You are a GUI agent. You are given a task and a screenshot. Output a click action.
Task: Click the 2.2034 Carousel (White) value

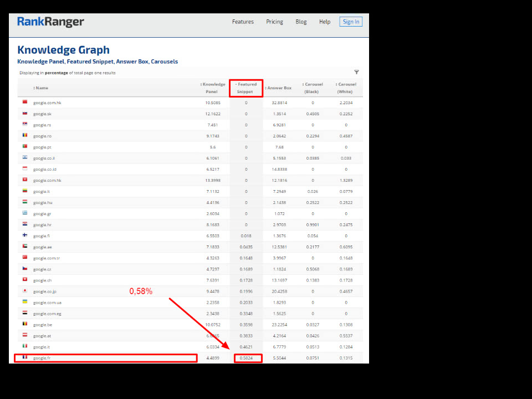(346, 103)
